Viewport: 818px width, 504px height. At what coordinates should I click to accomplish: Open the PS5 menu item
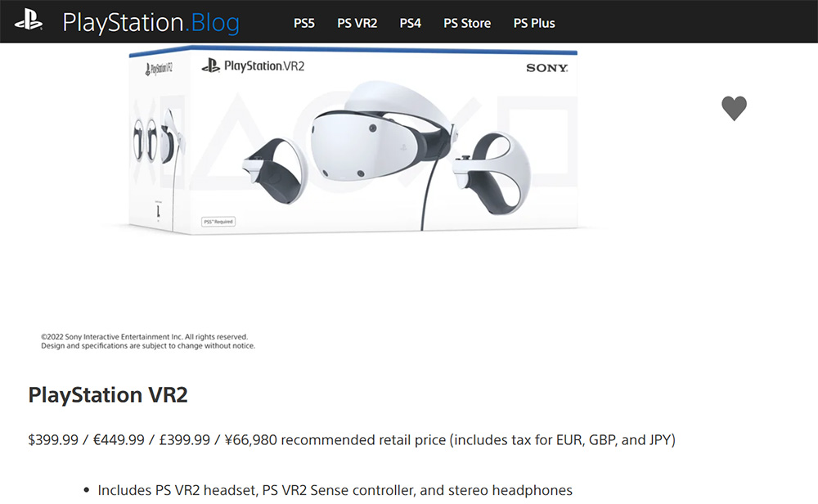point(304,24)
